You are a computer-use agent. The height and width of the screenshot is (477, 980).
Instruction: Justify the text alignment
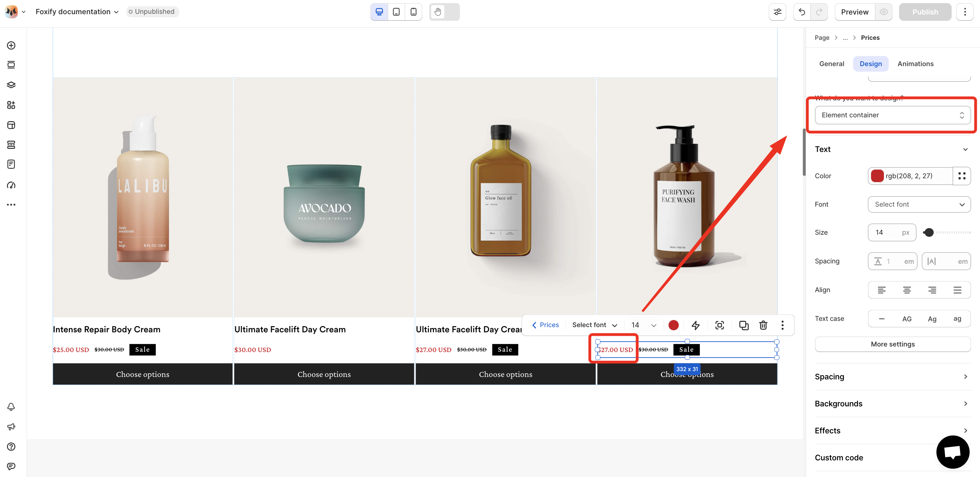pos(957,290)
